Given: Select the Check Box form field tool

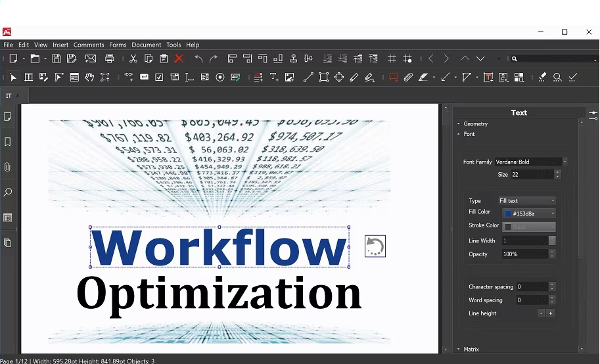Looking at the screenshot, I should [159, 78].
